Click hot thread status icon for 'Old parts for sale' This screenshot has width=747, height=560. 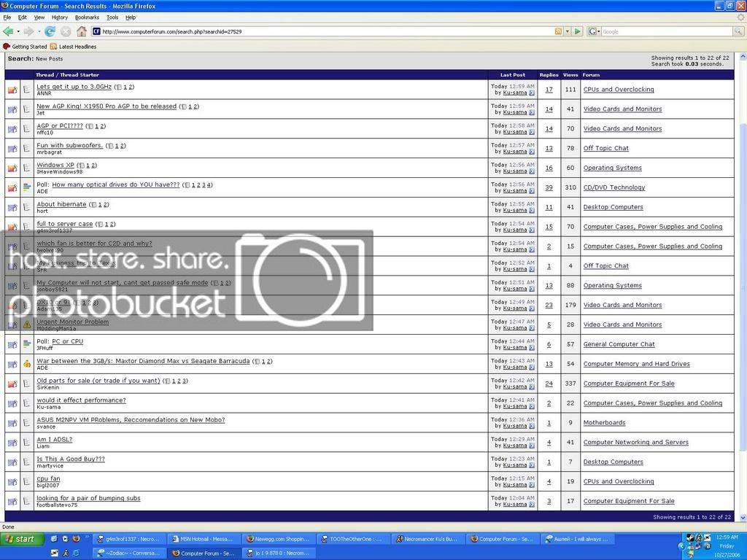click(x=12, y=384)
